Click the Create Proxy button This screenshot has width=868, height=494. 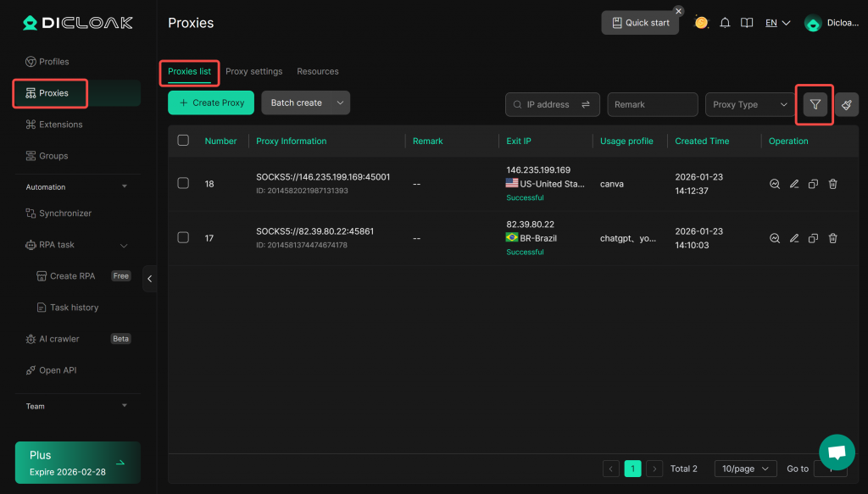(211, 103)
